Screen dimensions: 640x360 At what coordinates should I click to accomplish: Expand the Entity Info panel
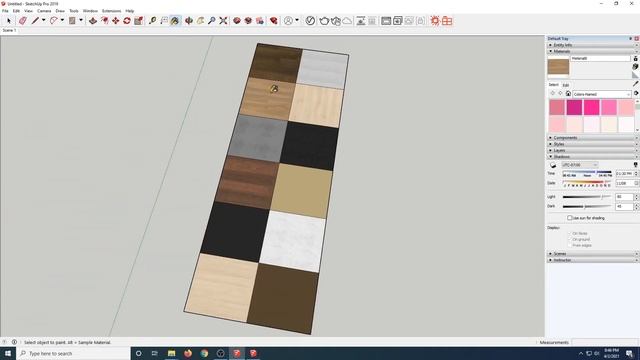(592, 45)
